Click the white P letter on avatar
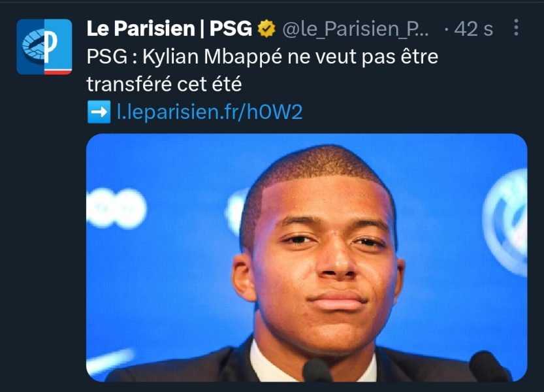The height and width of the screenshot is (392, 544). [x=51, y=46]
